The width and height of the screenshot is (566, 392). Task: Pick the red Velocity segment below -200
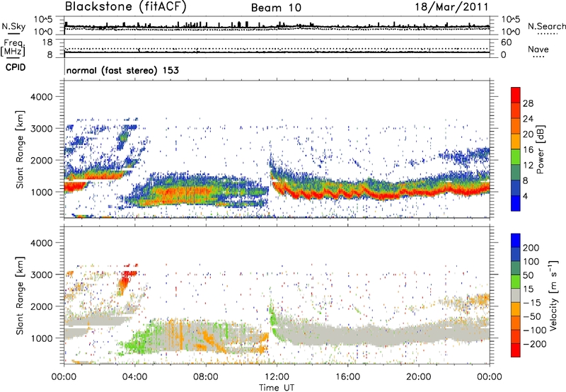pos(516,350)
